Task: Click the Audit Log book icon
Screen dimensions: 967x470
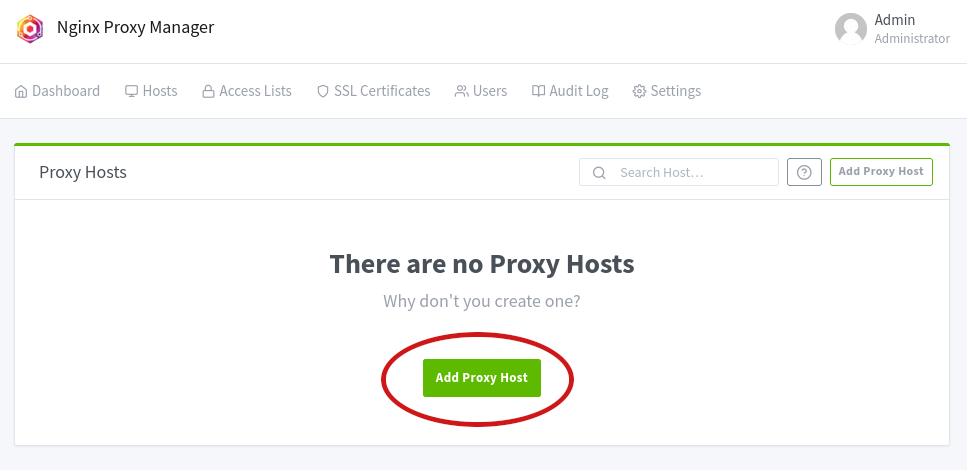Action: (538, 92)
